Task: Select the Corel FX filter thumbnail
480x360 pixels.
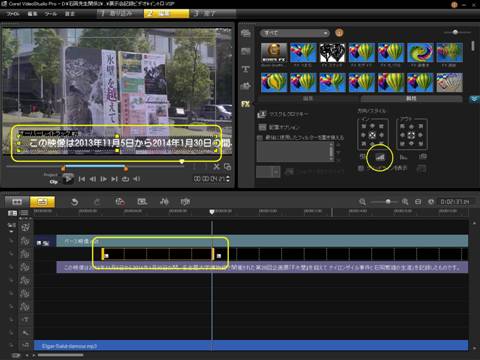Action: (274, 53)
